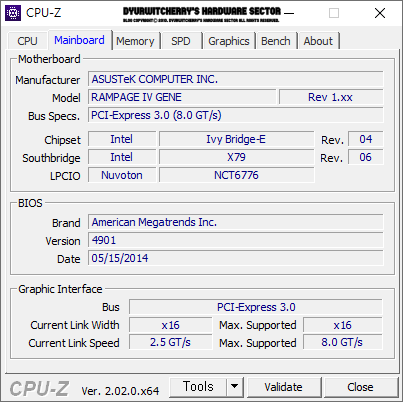Click the RAMPAGE IV GENE model field

[x=182, y=97]
